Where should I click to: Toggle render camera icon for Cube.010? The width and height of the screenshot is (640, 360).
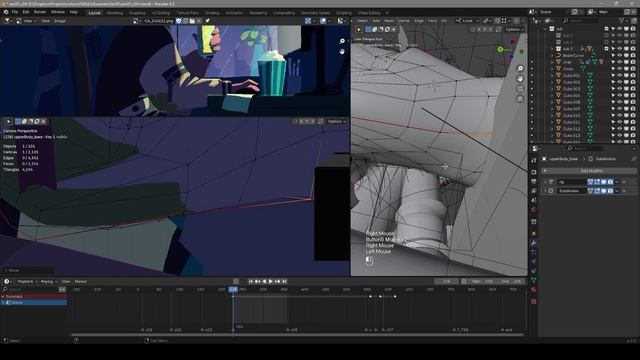(x=633, y=116)
